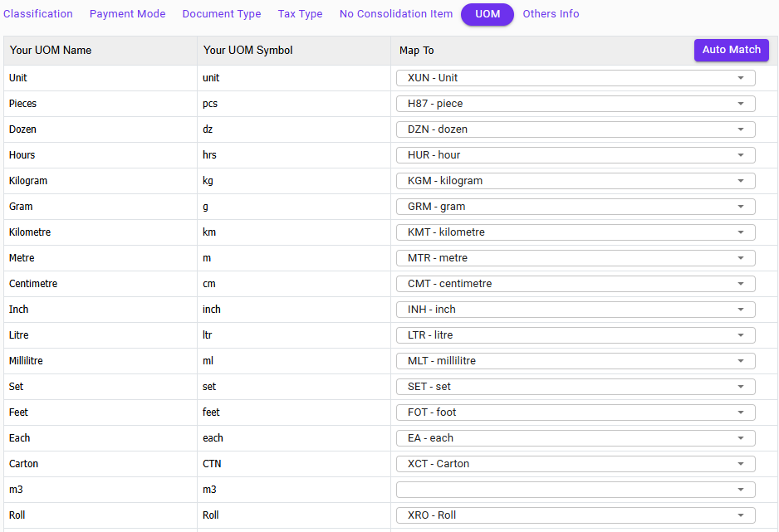This screenshot has width=779, height=532.
Task: Open the H87 - piece dropdown
Action: [x=576, y=104]
